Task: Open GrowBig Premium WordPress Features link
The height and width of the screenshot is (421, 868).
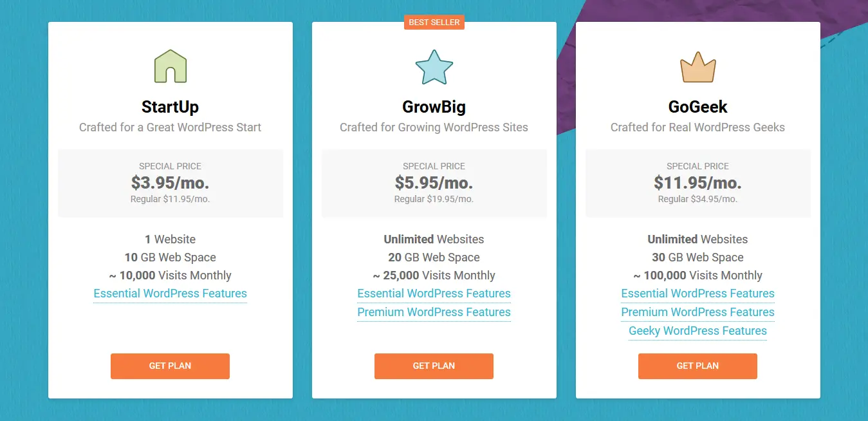Action: (x=434, y=312)
